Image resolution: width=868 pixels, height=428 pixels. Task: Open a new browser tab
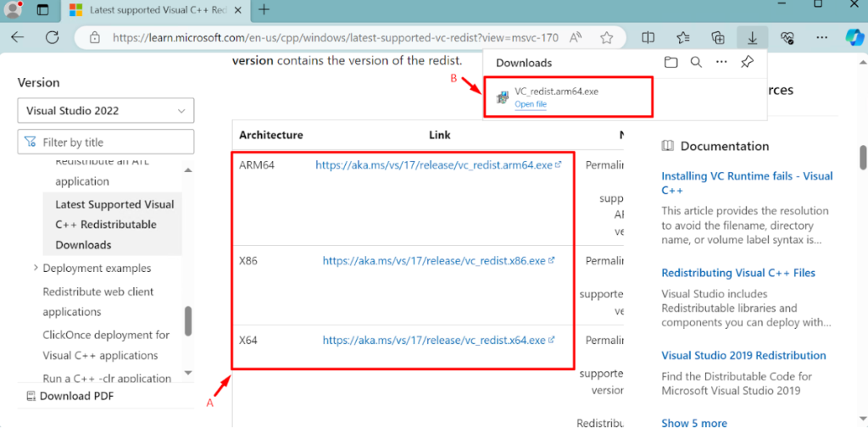coord(264,10)
